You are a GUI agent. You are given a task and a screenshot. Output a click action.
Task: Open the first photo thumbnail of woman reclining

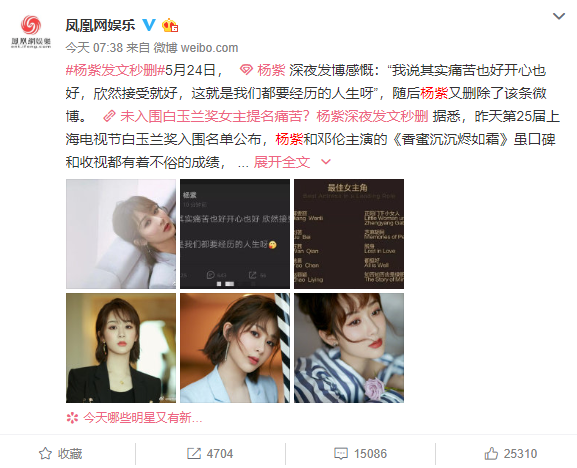point(121,234)
